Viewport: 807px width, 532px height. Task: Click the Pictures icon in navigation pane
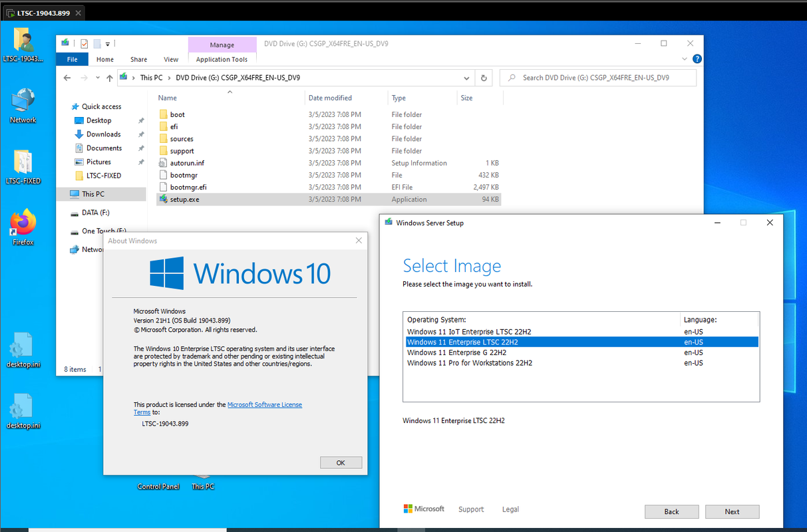click(79, 162)
